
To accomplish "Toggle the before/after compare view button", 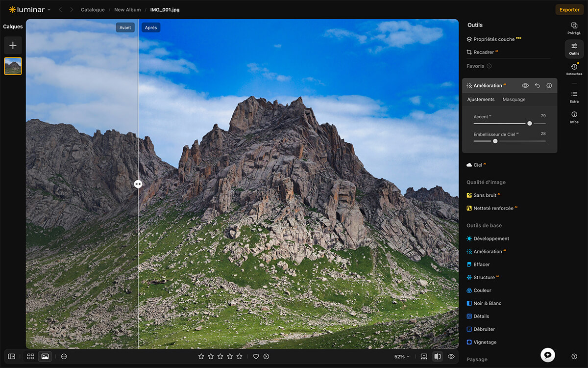I will tap(438, 356).
